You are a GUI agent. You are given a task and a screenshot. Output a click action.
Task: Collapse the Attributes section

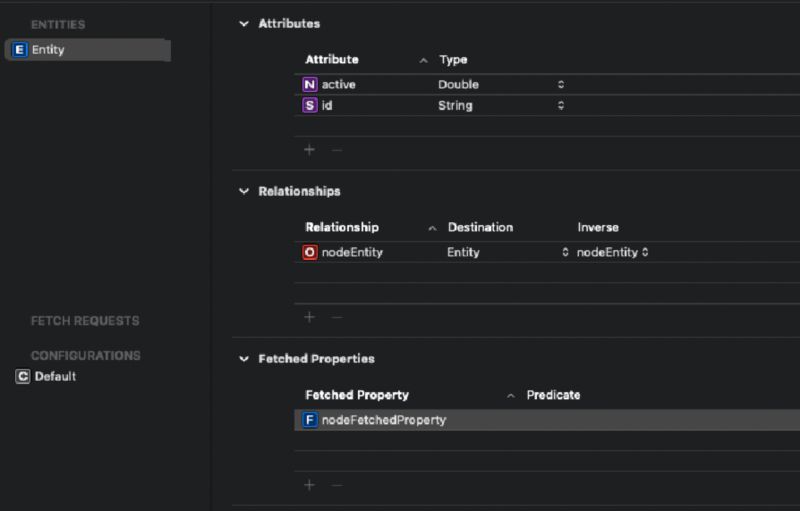pyautogui.click(x=244, y=24)
